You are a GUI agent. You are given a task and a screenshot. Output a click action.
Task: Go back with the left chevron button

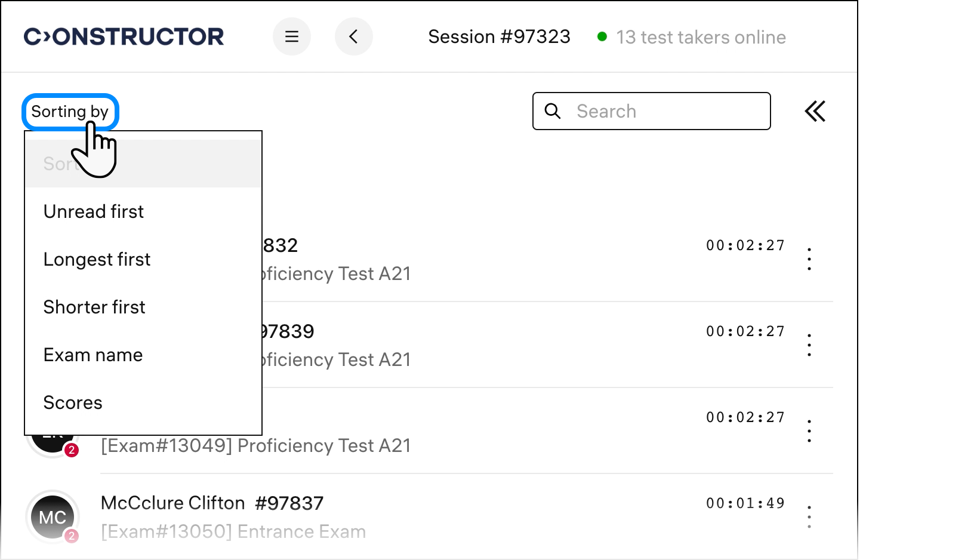coord(354,37)
